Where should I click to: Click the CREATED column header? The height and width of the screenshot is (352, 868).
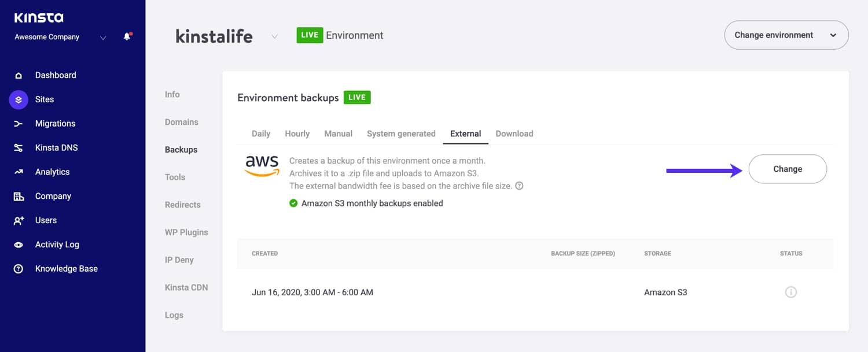tap(265, 254)
